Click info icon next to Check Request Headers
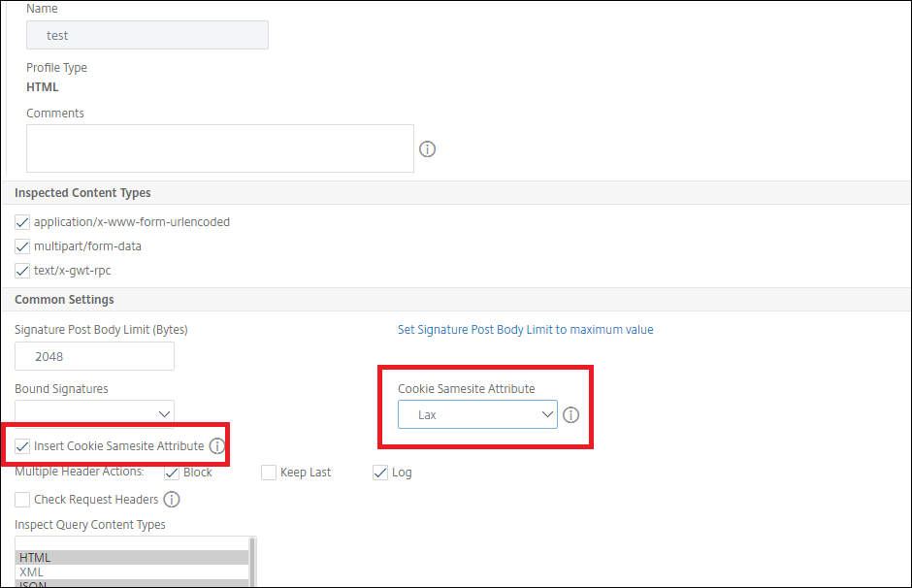 (x=172, y=499)
